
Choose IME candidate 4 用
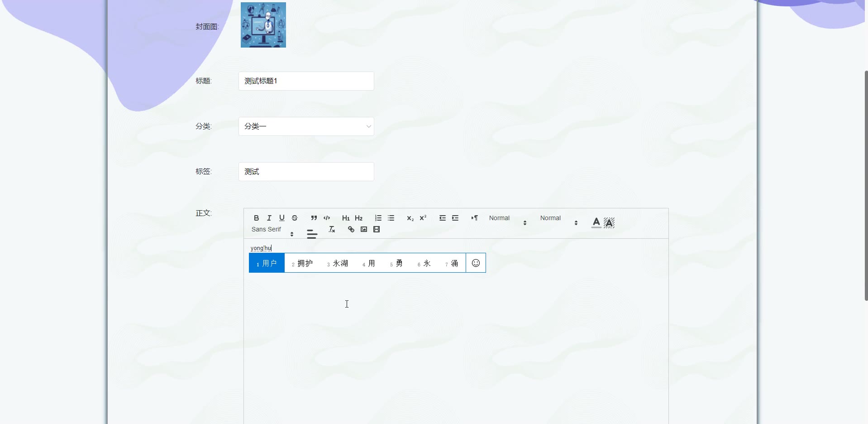coord(369,263)
